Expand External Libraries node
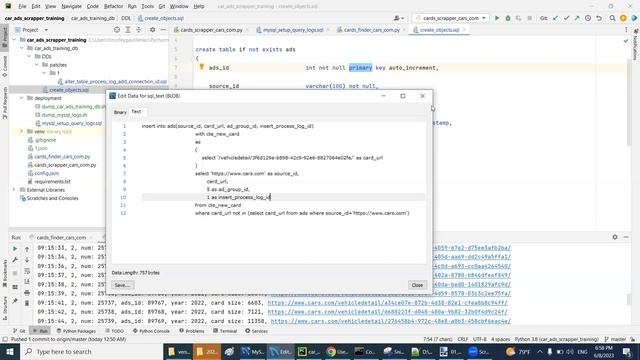This screenshot has height=360, width=640. pyautogui.click(x=15, y=190)
